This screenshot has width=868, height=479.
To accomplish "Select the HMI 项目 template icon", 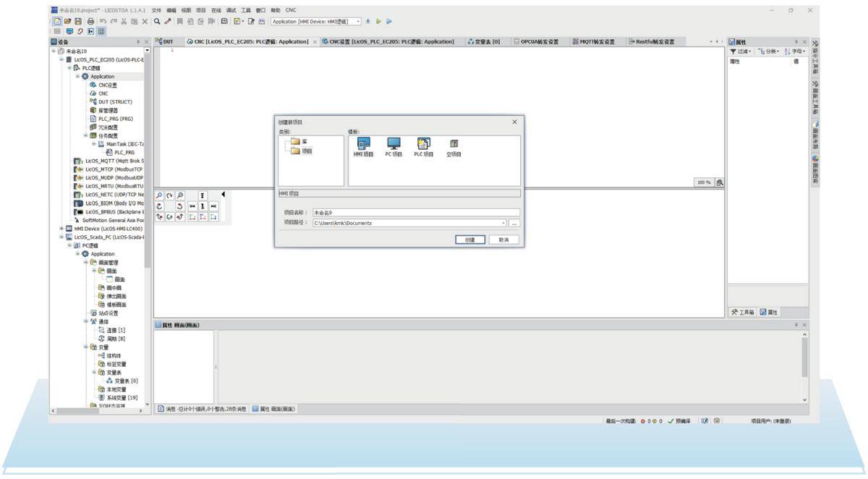I will (x=362, y=143).
